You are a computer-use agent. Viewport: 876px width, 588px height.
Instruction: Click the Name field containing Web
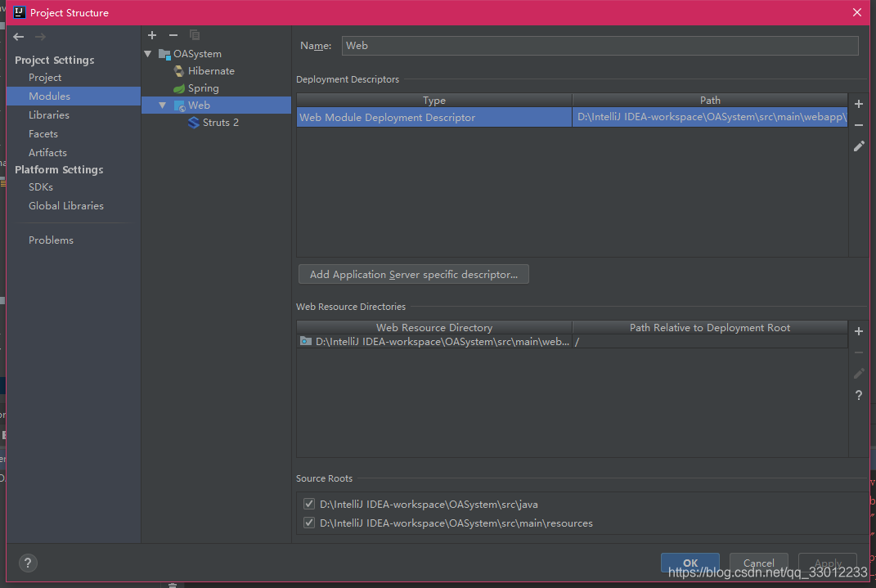point(600,46)
